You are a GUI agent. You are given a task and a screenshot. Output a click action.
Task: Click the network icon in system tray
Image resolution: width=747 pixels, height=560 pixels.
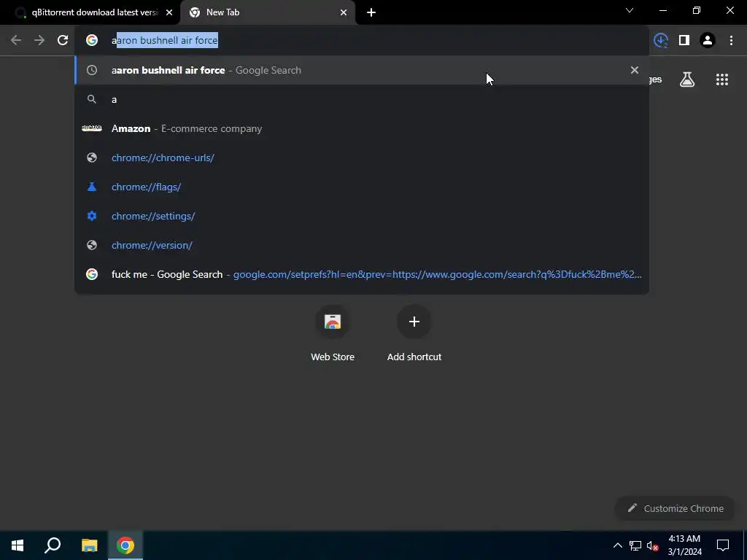point(635,545)
